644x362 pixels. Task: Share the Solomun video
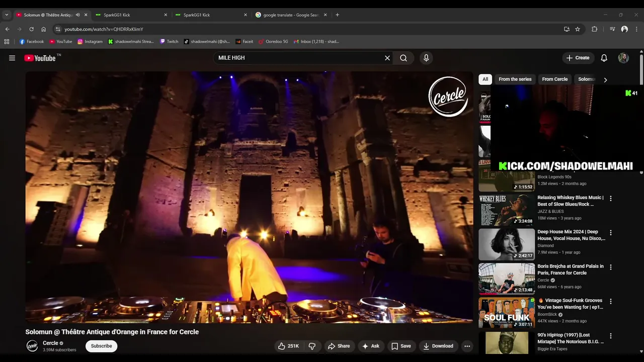click(x=339, y=346)
